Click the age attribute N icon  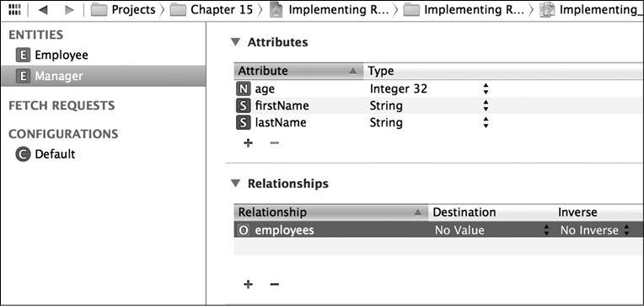pyautogui.click(x=243, y=89)
